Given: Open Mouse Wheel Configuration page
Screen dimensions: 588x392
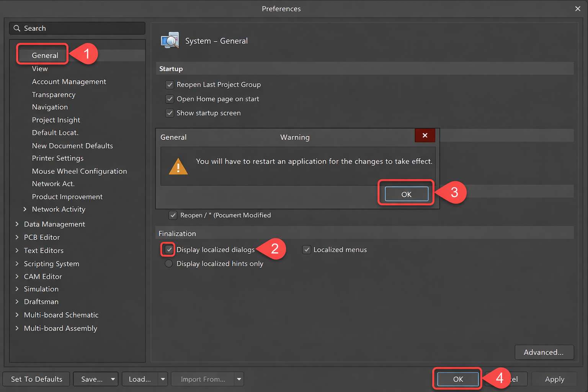Looking at the screenshot, I should click(x=79, y=171).
